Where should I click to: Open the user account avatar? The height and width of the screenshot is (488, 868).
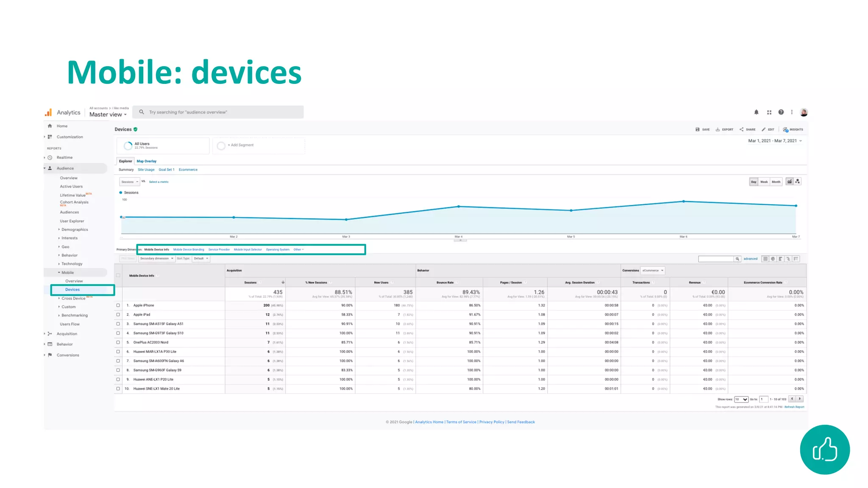804,112
